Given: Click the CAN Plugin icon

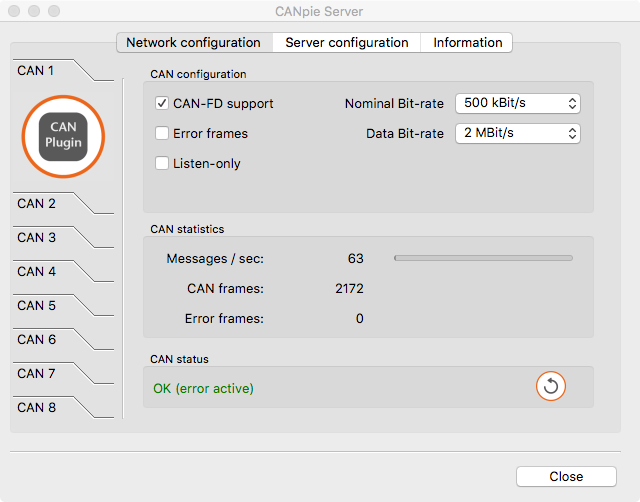Looking at the screenshot, I should (63, 137).
